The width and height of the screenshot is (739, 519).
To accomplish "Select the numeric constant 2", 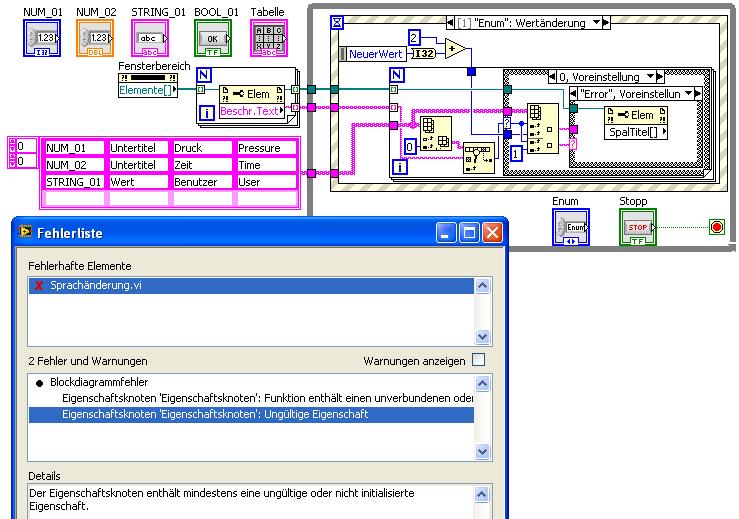I will tap(414, 37).
